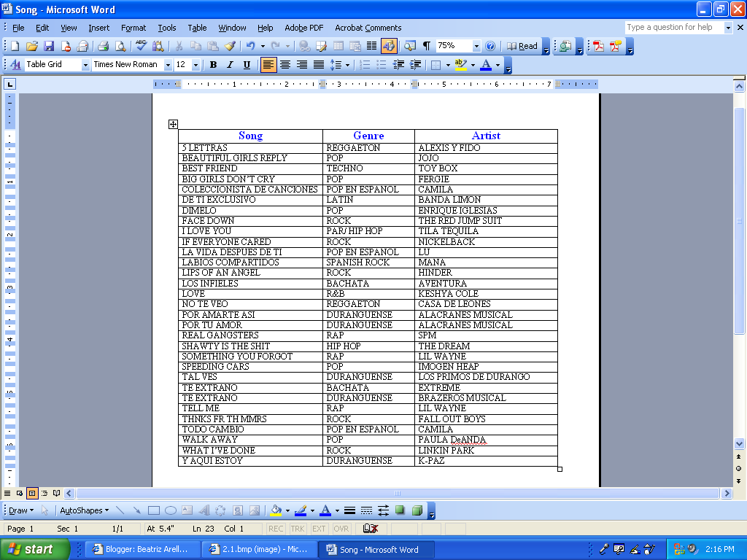Toggle Show/Hide paragraph marks
The width and height of the screenshot is (747, 560).
click(426, 46)
